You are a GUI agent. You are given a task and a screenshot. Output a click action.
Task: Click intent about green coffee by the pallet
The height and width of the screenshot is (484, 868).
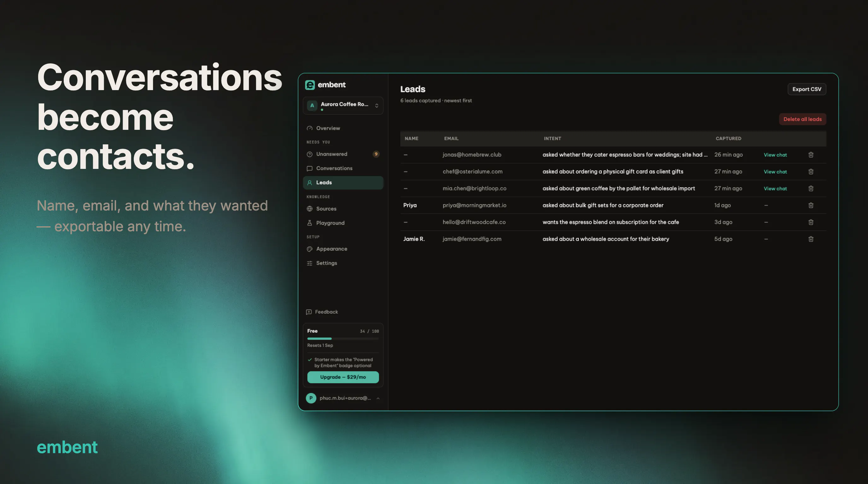(x=619, y=188)
